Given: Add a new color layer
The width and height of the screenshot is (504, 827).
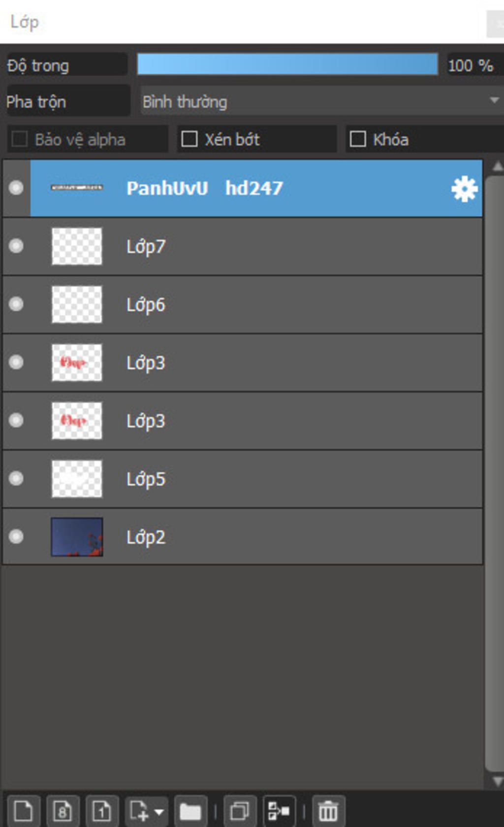Looking at the screenshot, I should (x=23, y=811).
